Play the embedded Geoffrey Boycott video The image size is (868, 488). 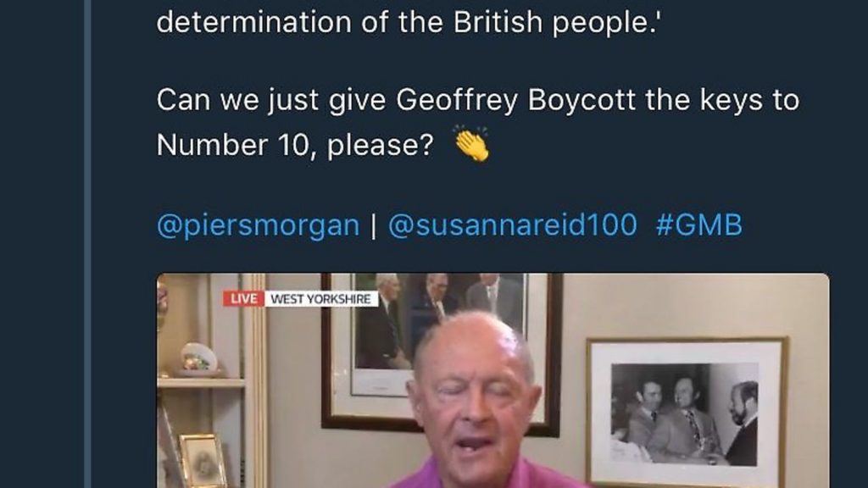(x=492, y=380)
